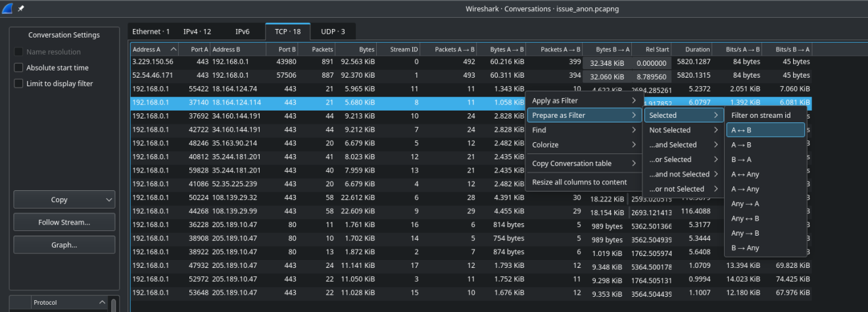
Task: Click the sort arrow on Address A column
Action: tap(174, 49)
